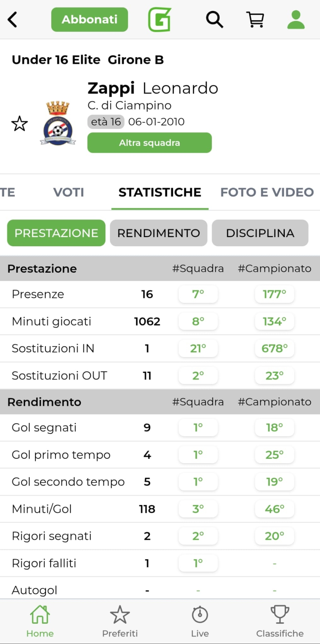Tap the 18° championship rank for Gol segnati
The image size is (320, 644).
[274, 428]
